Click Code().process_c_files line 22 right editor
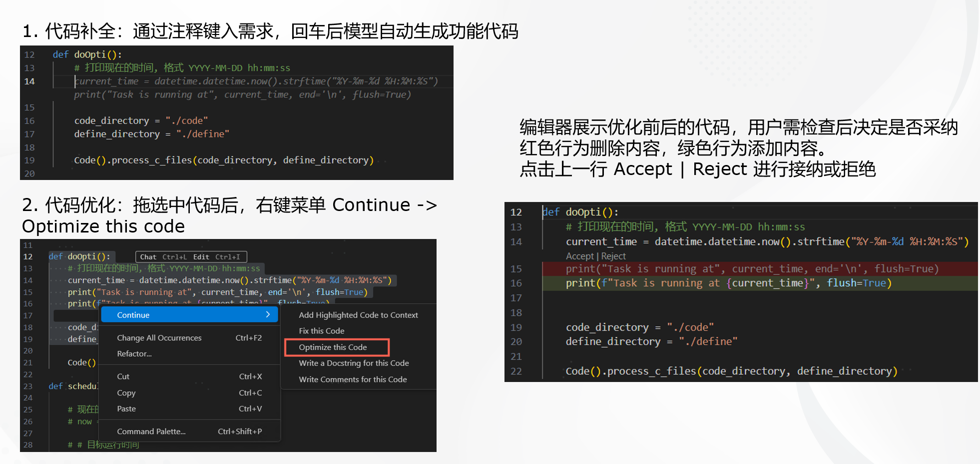 [x=732, y=371]
